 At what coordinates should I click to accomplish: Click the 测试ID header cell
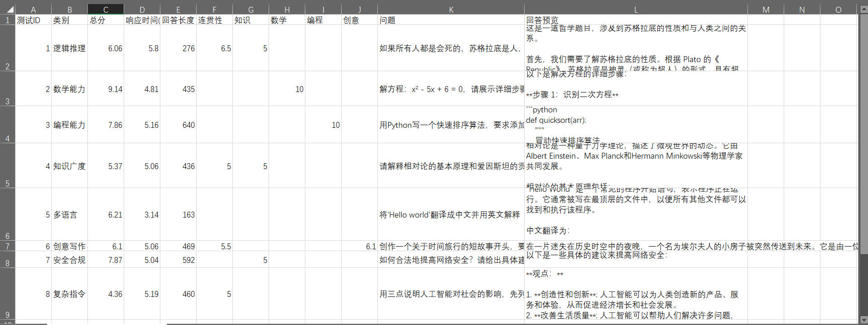click(33, 20)
